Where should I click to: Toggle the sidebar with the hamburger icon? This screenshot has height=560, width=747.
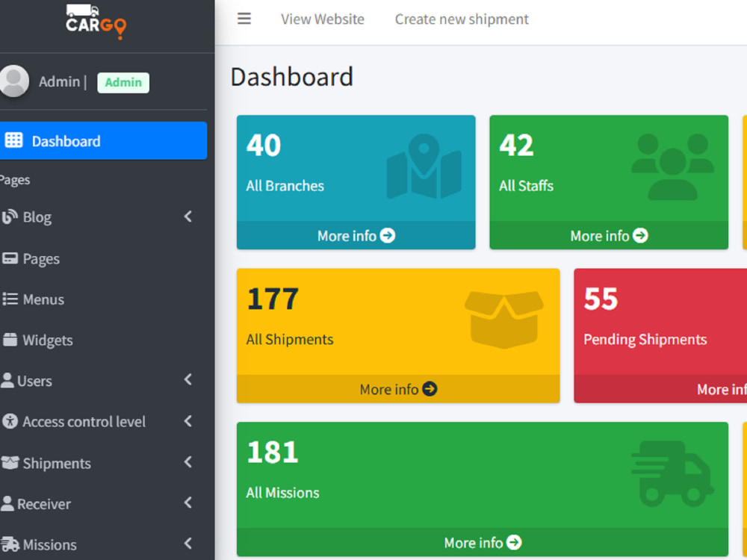pyautogui.click(x=244, y=19)
